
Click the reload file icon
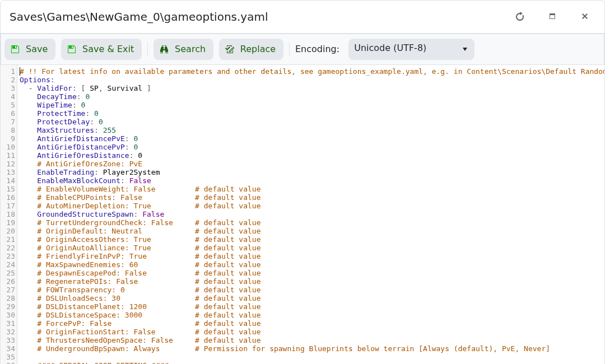point(520,17)
